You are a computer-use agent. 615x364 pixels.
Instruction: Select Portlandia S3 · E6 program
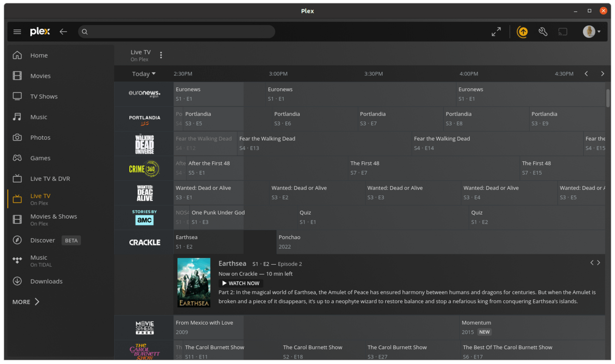click(x=315, y=119)
